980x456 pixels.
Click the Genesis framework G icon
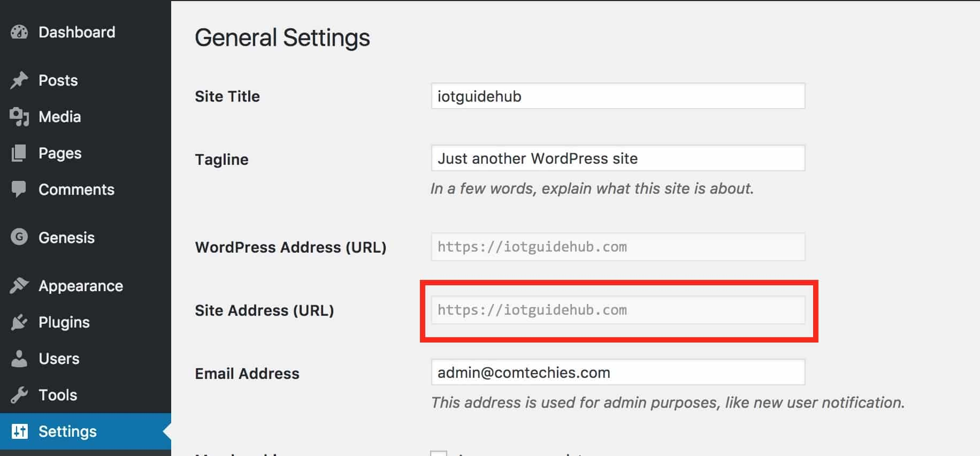[19, 237]
